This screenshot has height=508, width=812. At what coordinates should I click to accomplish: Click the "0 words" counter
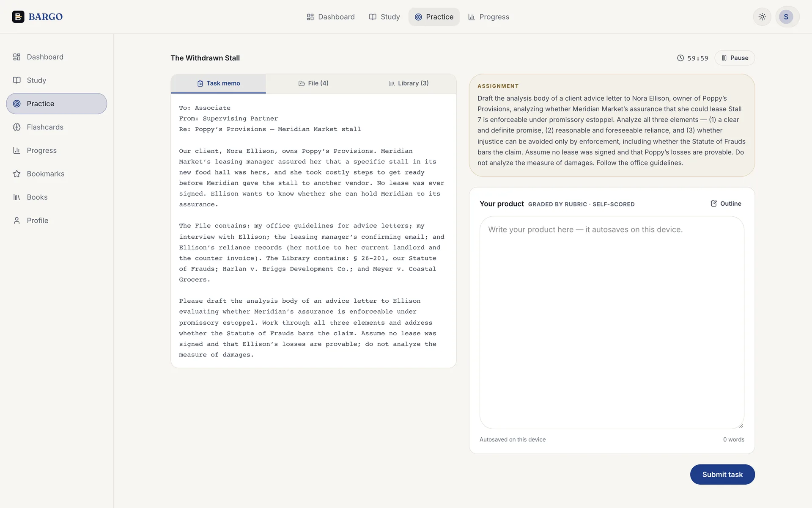pos(734,439)
